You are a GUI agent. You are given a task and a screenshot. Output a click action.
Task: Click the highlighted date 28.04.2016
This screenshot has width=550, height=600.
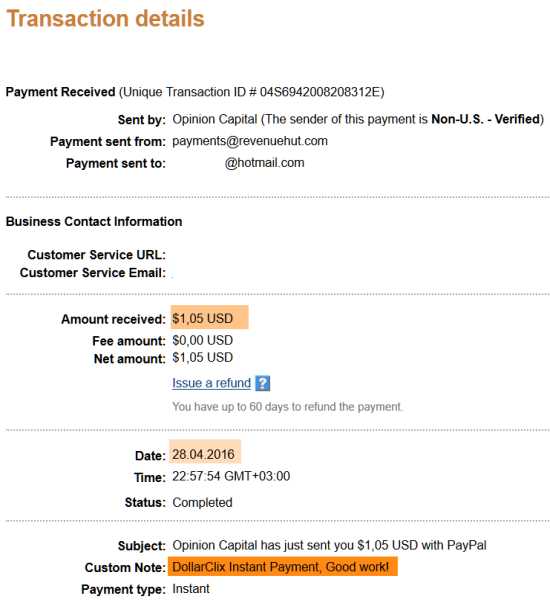point(203,454)
